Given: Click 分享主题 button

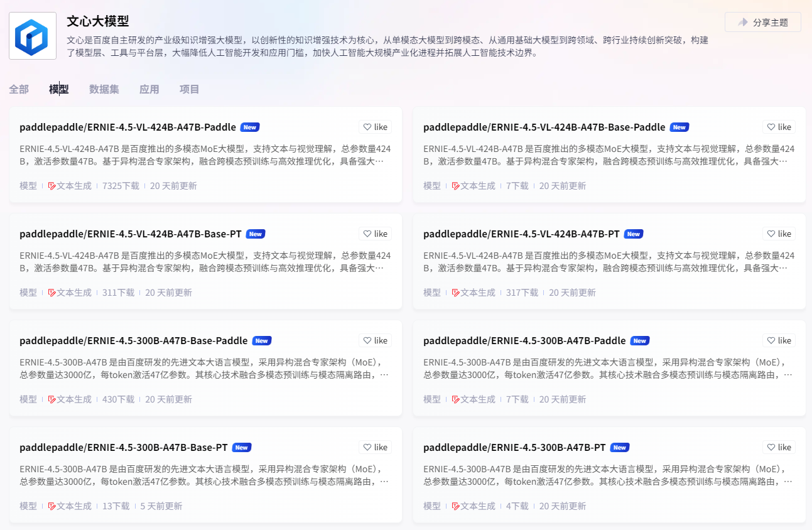Looking at the screenshot, I should [x=762, y=22].
